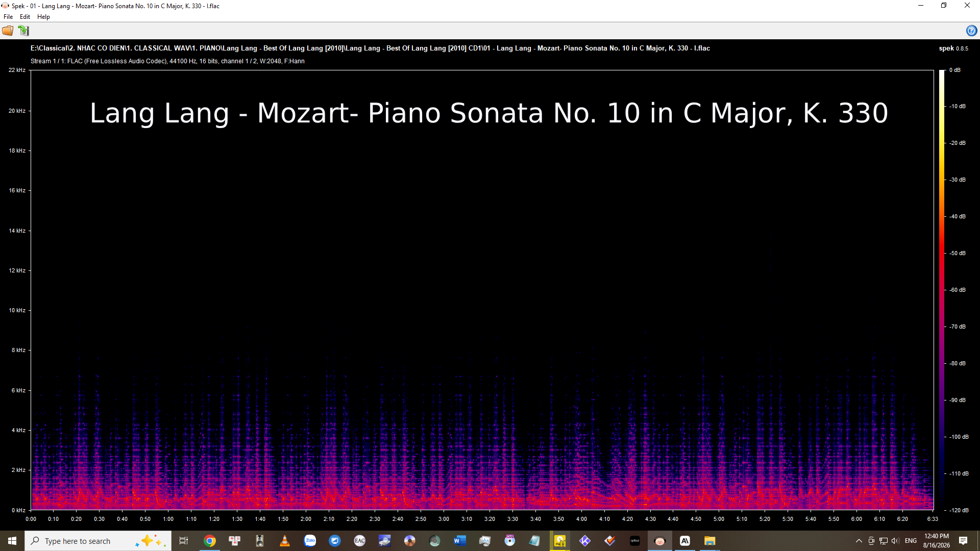Launch Exact Audio Copy from the taskbar
Image resolution: width=980 pixels, height=551 pixels.
pos(360,541)
